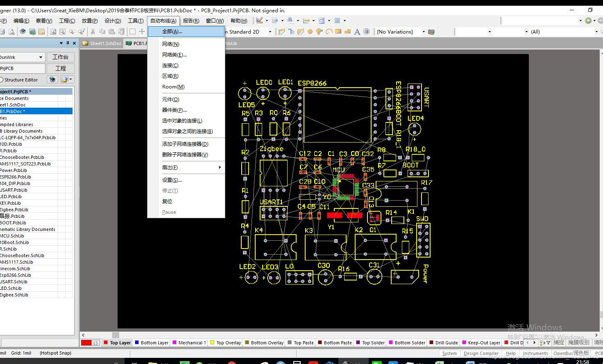Choose 网络(N) in the Auto Route menu
Image resolution: width=603 pixels, height=364 pixels.
pyautogui.click(x=186, y=44)
